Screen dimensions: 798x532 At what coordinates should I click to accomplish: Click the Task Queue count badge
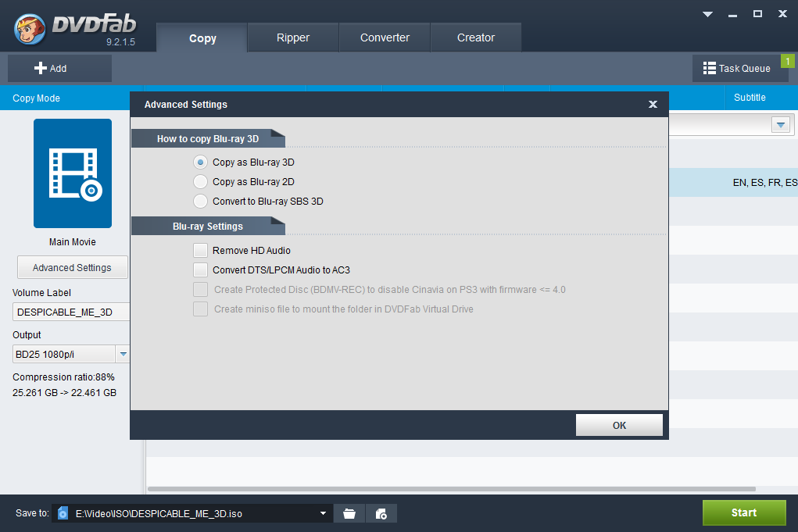(x=787, y=61)
